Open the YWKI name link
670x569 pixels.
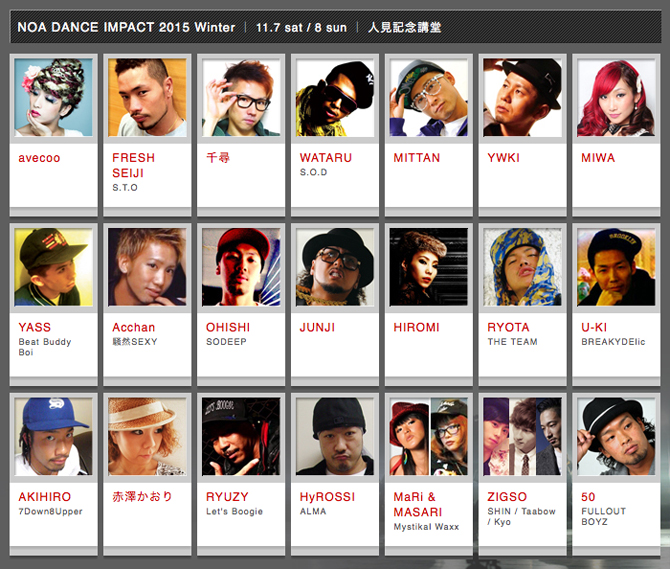503,158
